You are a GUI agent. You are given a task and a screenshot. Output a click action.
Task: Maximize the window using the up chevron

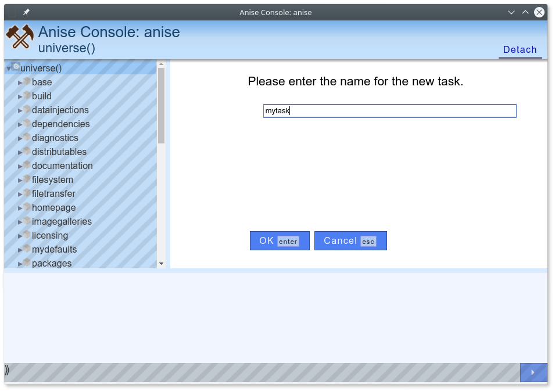click(525, 12)
